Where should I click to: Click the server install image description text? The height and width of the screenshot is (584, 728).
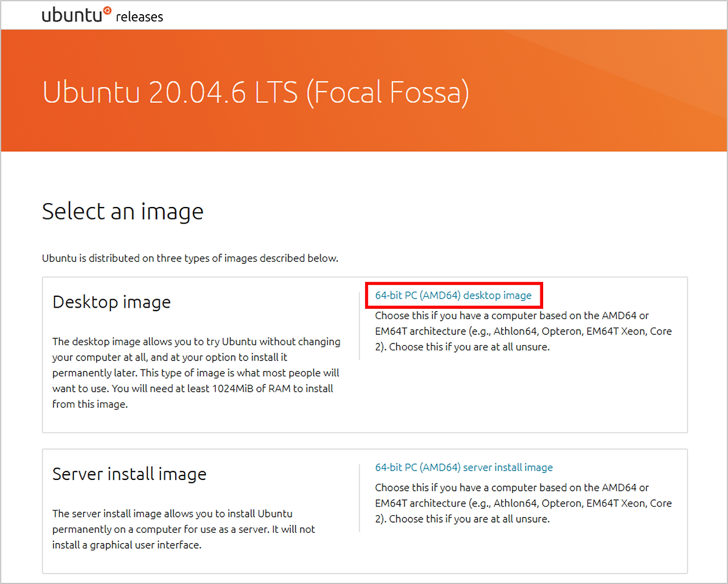(183, 529)
